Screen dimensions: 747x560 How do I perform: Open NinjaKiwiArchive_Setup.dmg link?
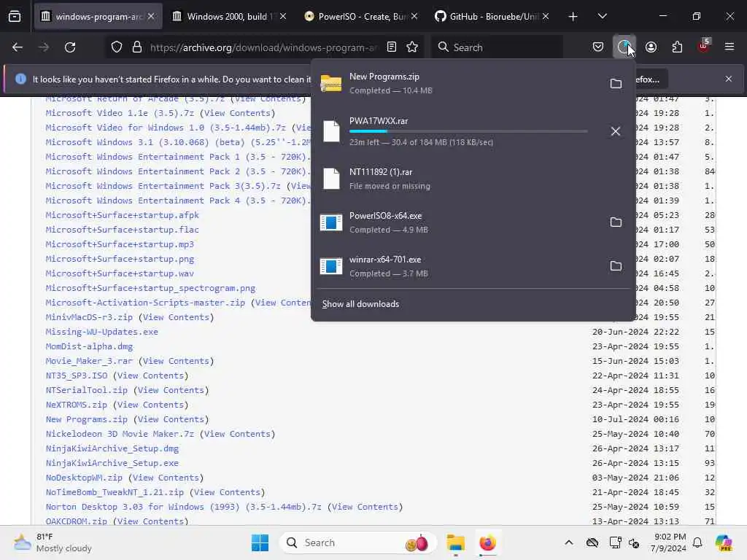112,448
